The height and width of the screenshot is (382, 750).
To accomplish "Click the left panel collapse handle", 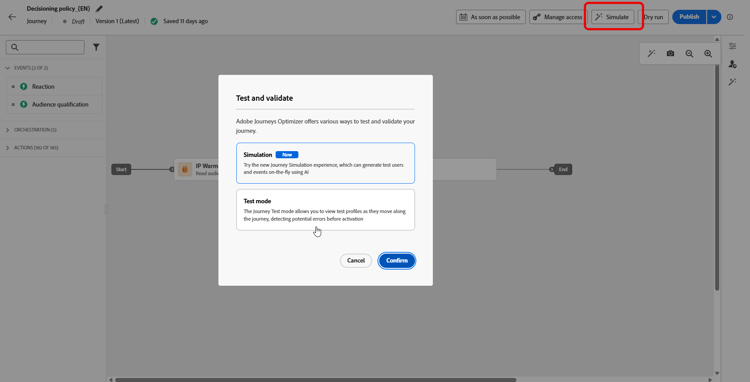I will click(x=107, y=209).
